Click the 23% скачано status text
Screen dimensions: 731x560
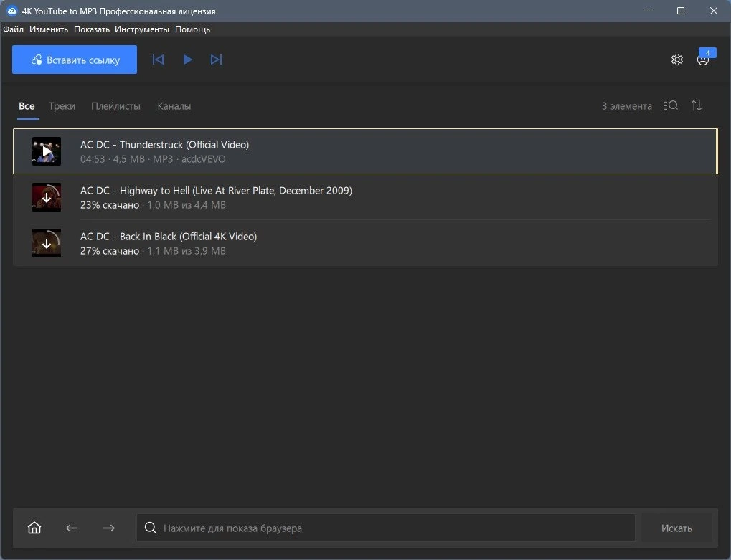[110, 205]
